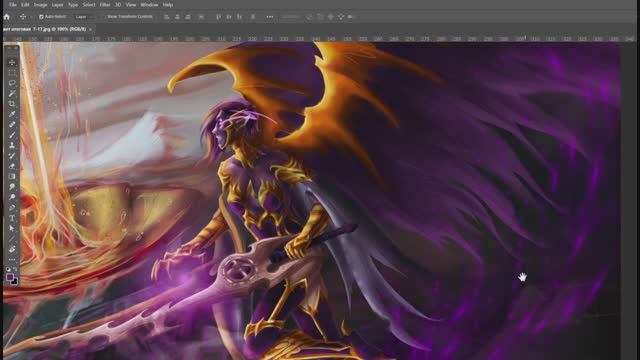640x360 pixels.
Task: Open the Edit Toolbar three-dots button
Action: [x=12, y=259]
